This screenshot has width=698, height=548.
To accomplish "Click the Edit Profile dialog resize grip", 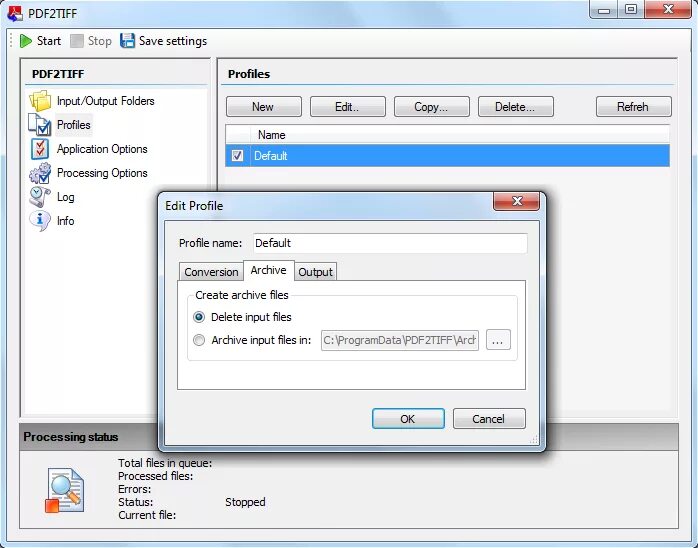I will tap(534, 440).
